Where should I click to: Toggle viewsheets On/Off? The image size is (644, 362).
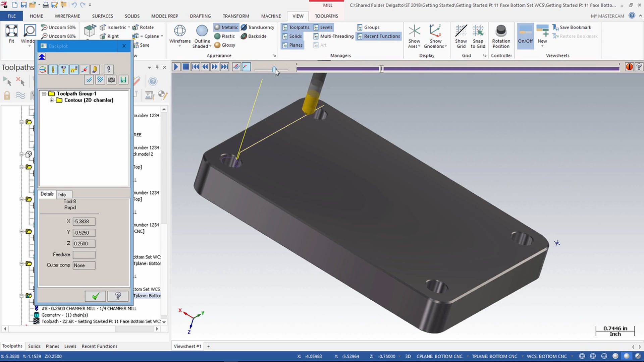pyautogui.click(x=525, y=36)
